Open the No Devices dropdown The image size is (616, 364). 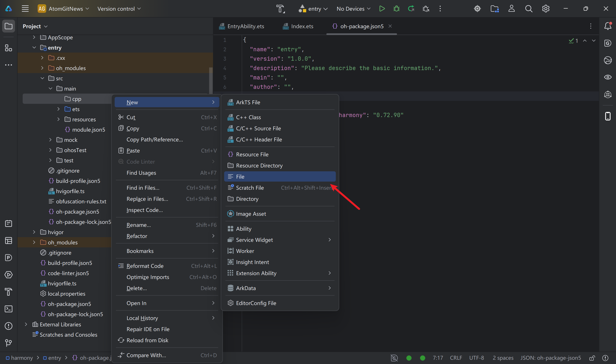point(353,9)
